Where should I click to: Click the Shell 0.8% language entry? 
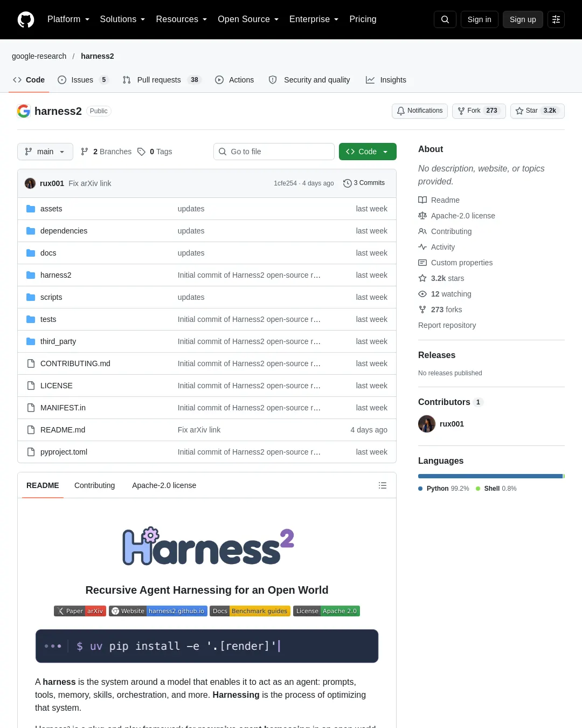pyautogui.click(x=496, y=489)
